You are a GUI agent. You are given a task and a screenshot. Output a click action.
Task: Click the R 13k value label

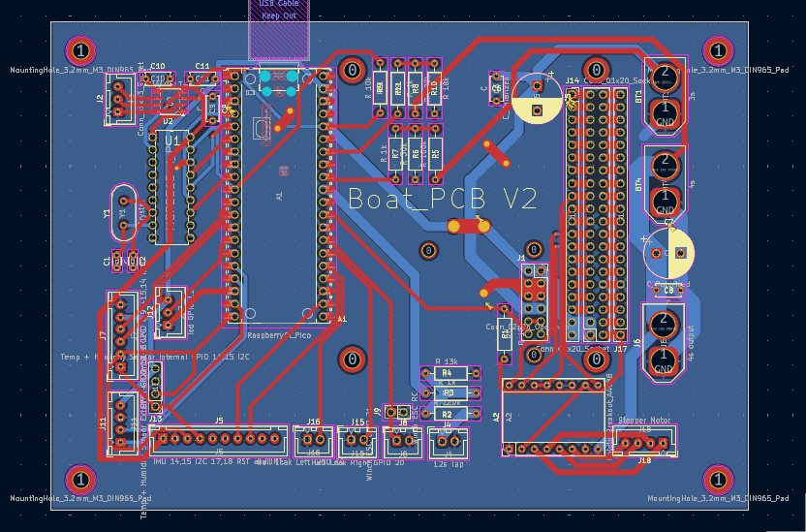(x=447, y=361)
